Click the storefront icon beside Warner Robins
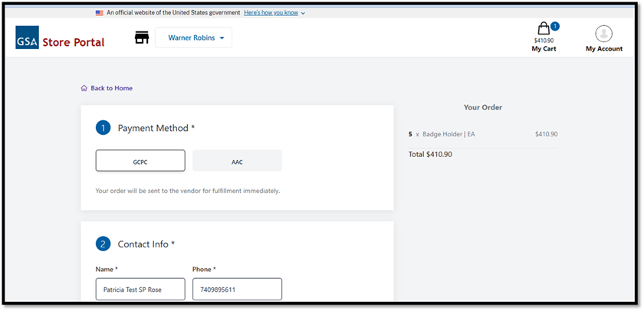This screenshot has width=644, height=311. tap(141, 38)
